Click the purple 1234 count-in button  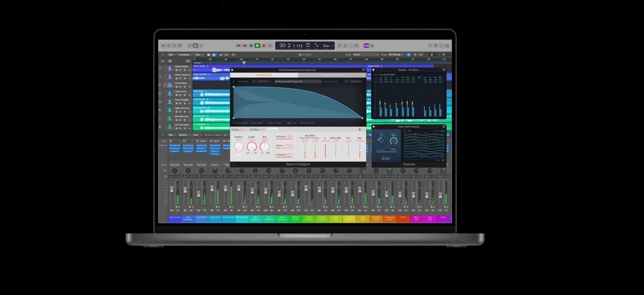[x=366, y=46]
